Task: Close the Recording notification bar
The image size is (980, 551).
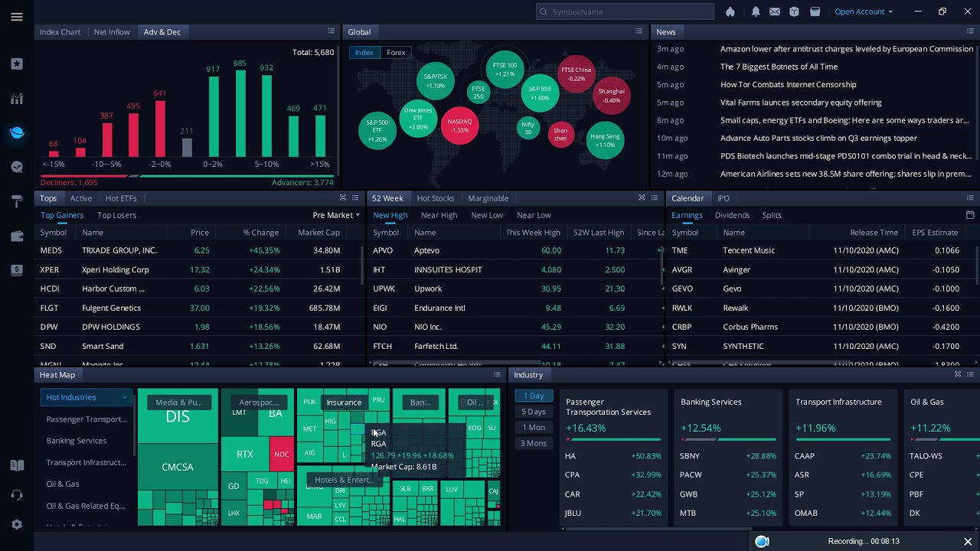Action: coord(968,542)
